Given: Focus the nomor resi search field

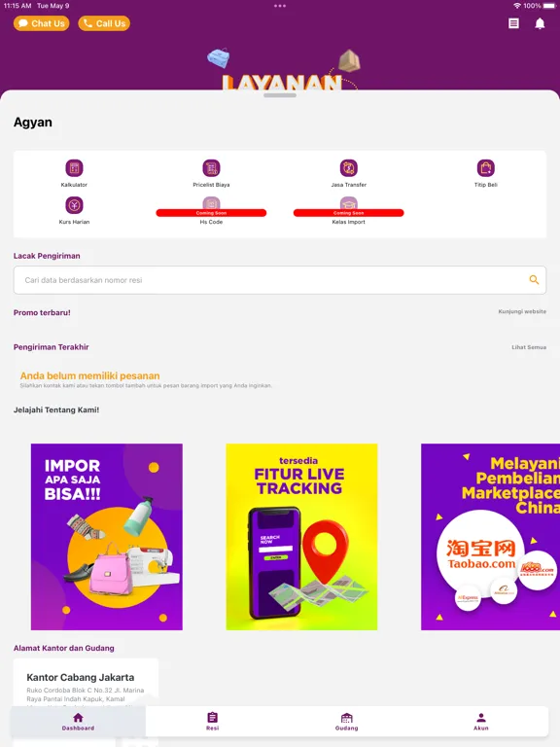Looking at the screenshot, I should 280,280.
